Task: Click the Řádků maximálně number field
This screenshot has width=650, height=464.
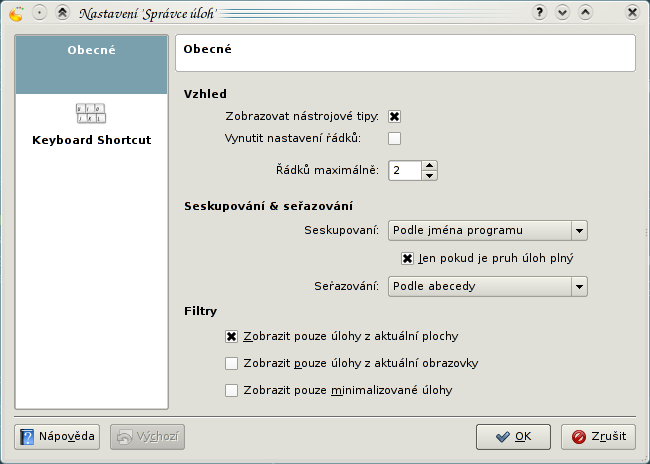Action: (405, 170)
